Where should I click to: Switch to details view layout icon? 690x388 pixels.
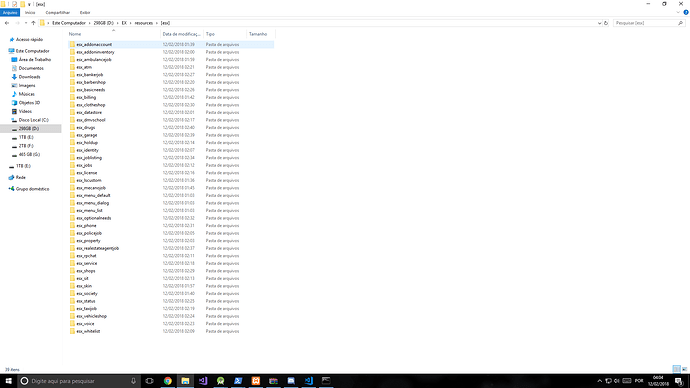(x=676, y=369)
